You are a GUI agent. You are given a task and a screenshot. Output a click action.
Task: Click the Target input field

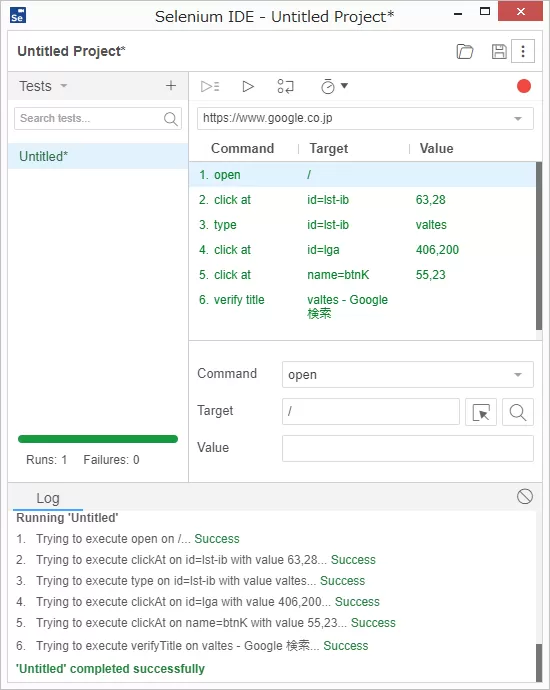pyautogui.click(x=370, y=411)
